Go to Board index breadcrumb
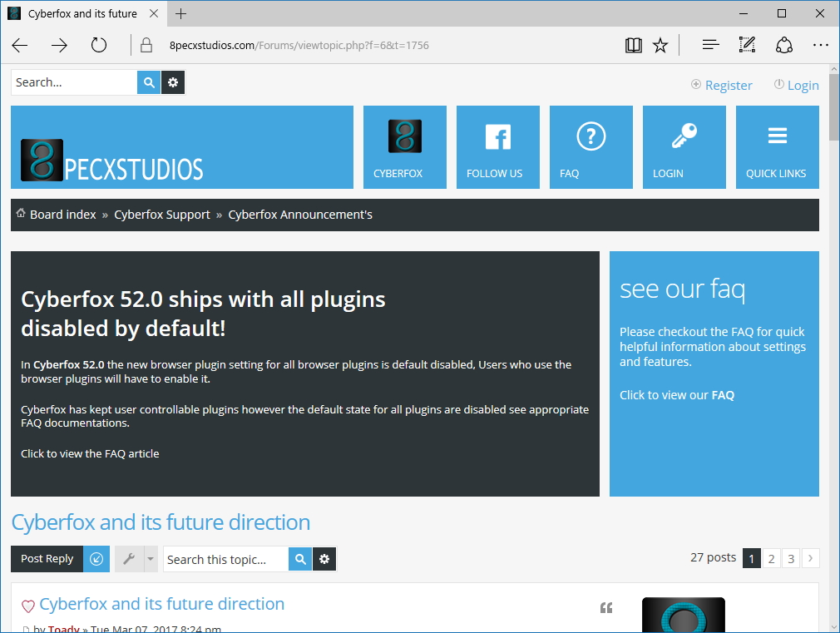 point(62,215)
